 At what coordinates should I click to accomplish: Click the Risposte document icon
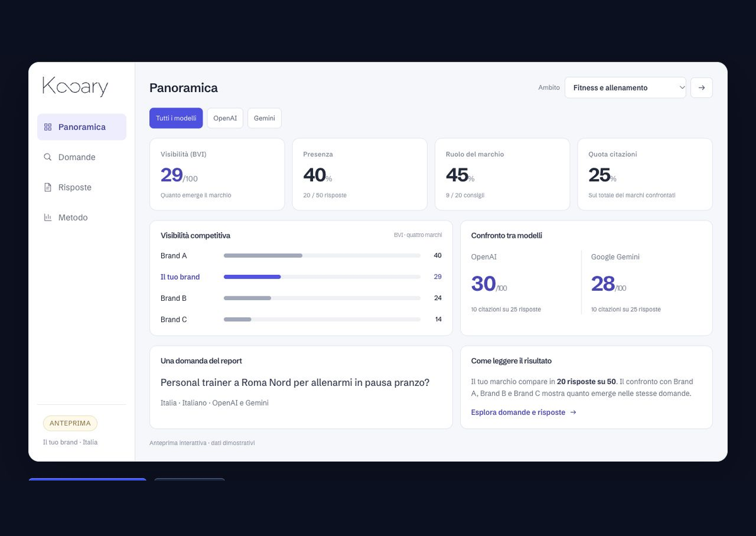[48, 187]
